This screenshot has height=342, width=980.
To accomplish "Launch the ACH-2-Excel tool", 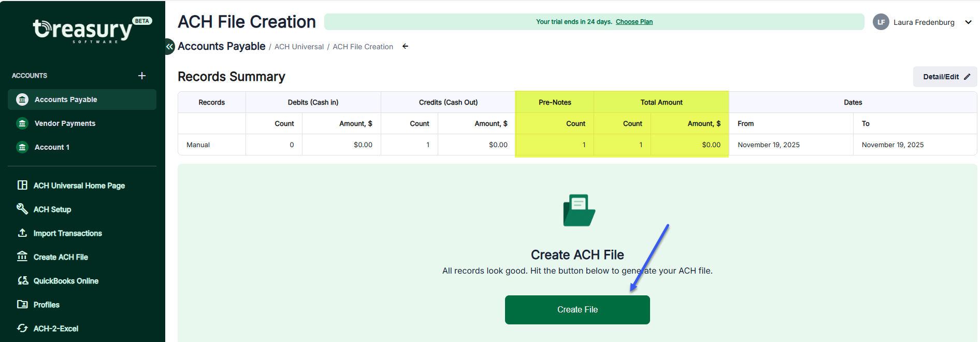I will (x=55, y=329).
